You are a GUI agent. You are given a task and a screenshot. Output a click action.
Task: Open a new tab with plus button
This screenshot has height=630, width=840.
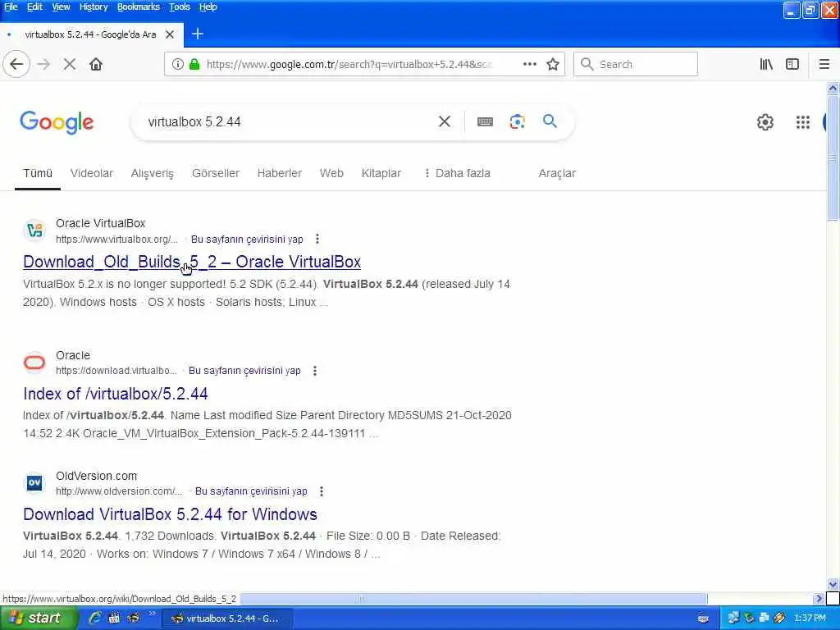pyautogui.click(x=197, y=34)
